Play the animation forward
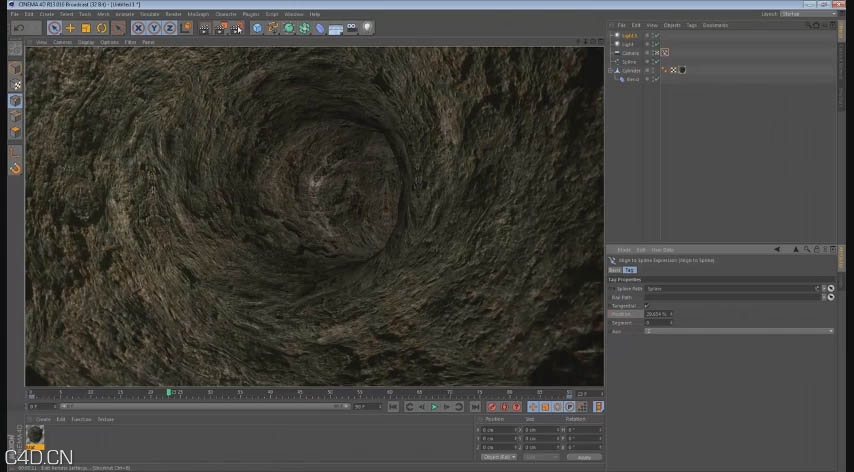This screenshot has height=472, width=854. pos(434,407)
